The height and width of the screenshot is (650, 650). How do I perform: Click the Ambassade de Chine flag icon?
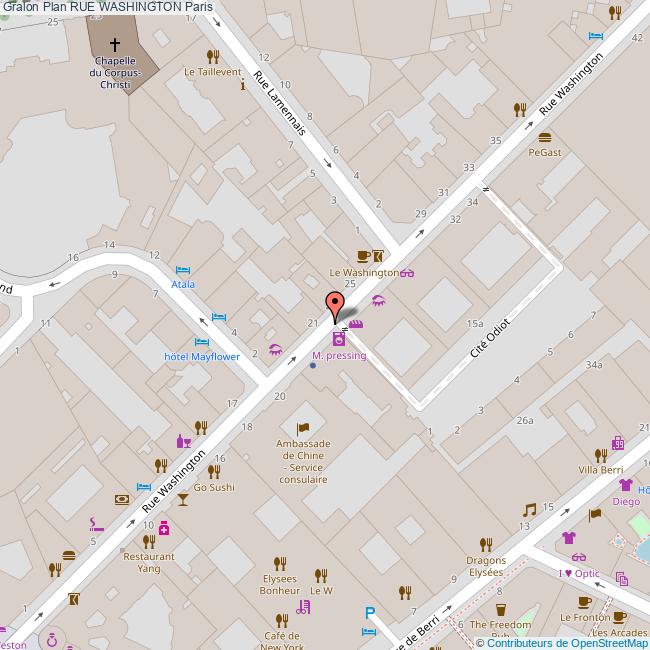[303, 428]
